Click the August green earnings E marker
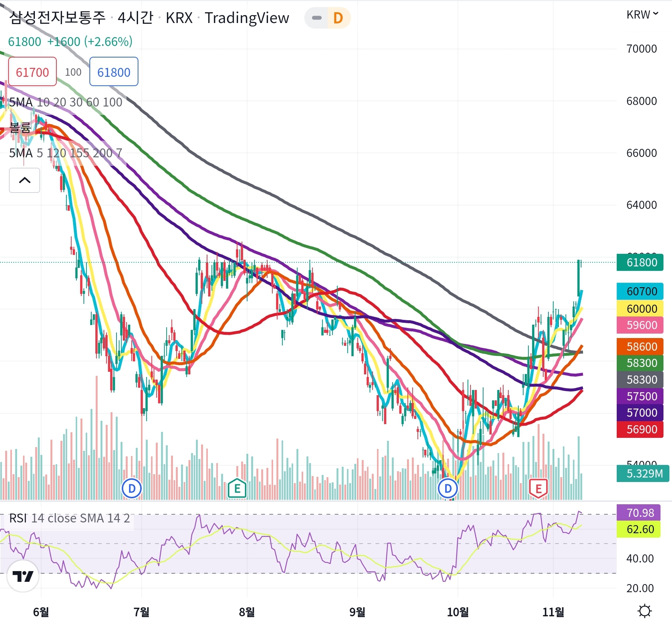 [237, 489]
